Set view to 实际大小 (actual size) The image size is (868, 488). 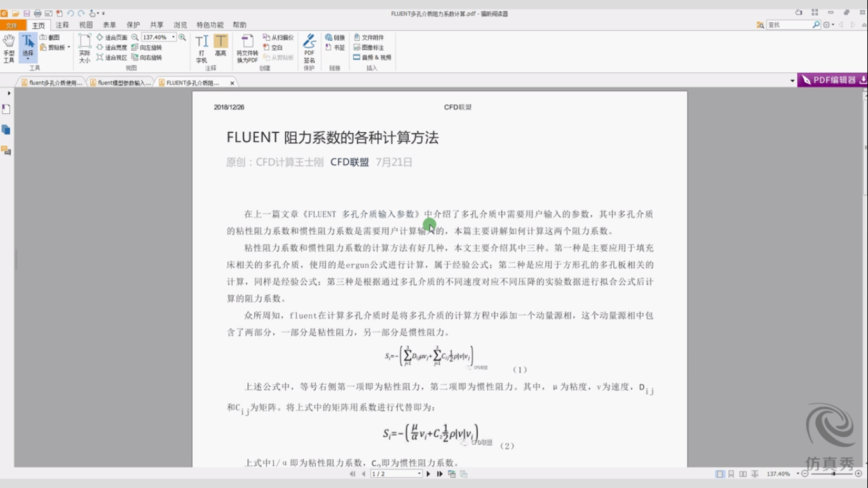[85, 48]
